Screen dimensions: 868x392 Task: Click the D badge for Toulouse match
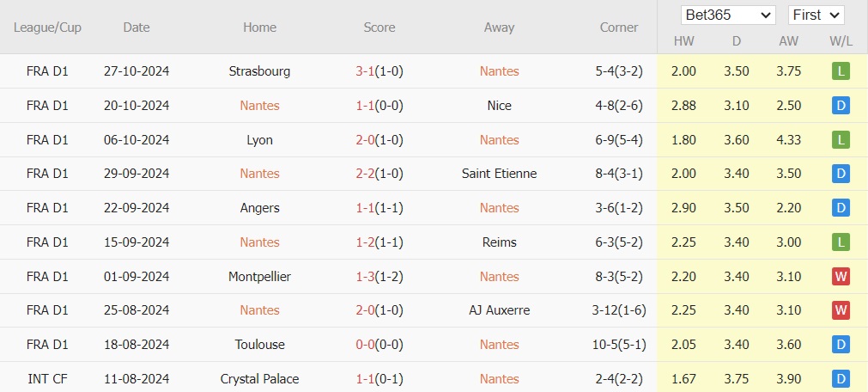tap(840, 345)
